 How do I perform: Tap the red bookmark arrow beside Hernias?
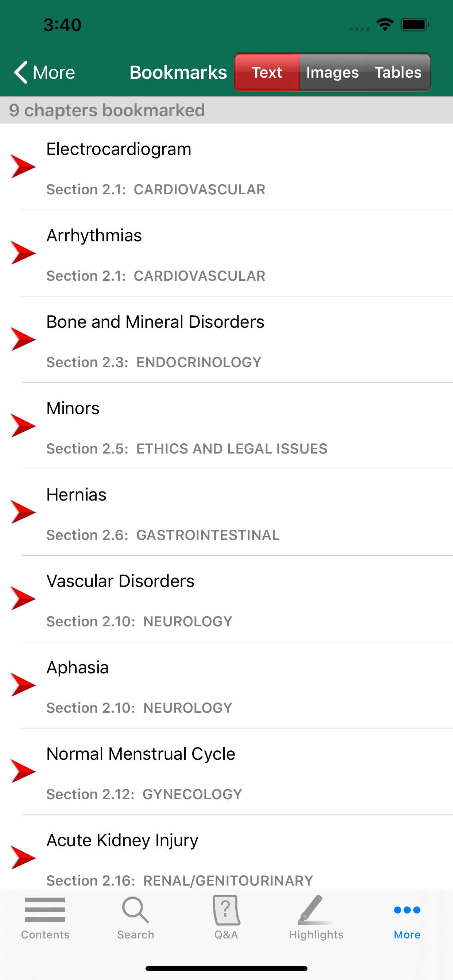[23, 512]
